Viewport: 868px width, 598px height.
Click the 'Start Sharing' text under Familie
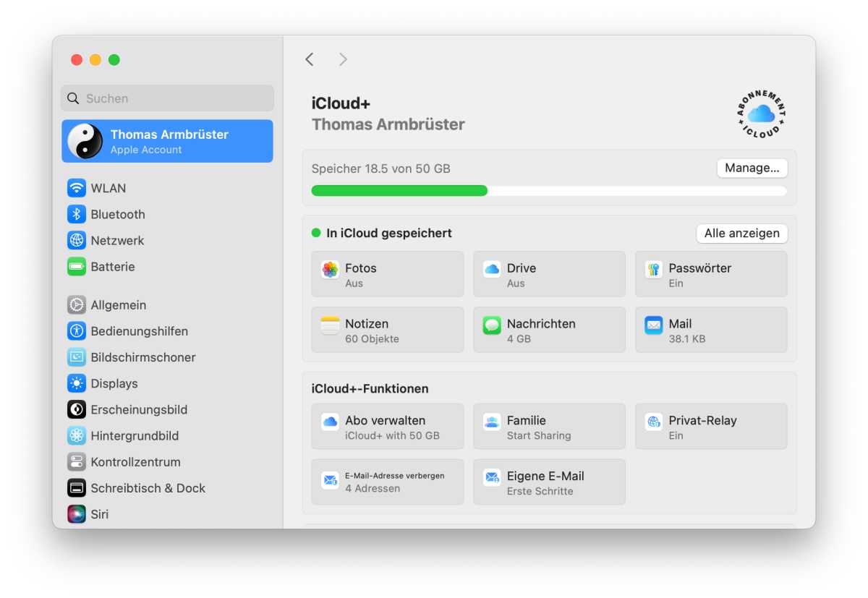[539, 435]
